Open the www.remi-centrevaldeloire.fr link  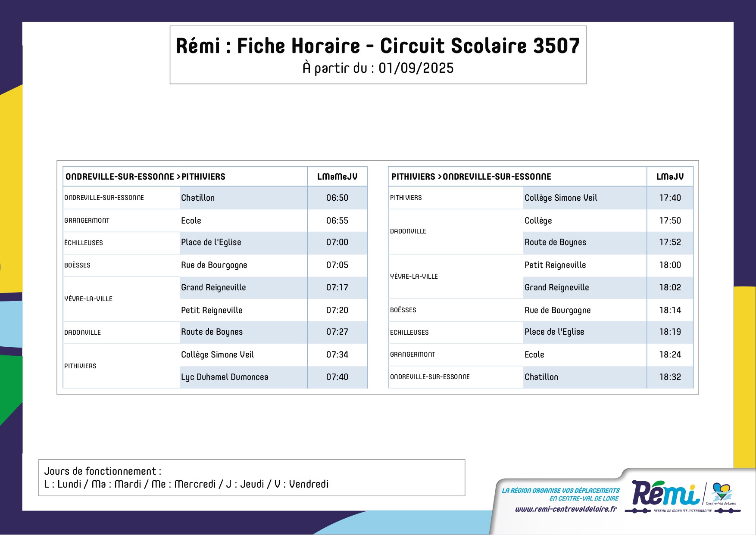(566, 509)
